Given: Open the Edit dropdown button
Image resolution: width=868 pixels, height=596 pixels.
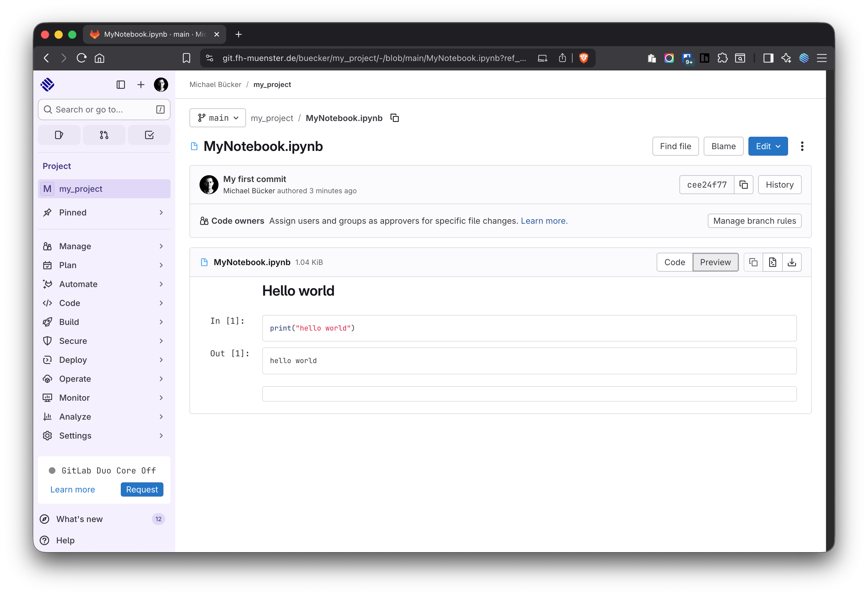Looking at the screenshot, I should pos(768,146).
